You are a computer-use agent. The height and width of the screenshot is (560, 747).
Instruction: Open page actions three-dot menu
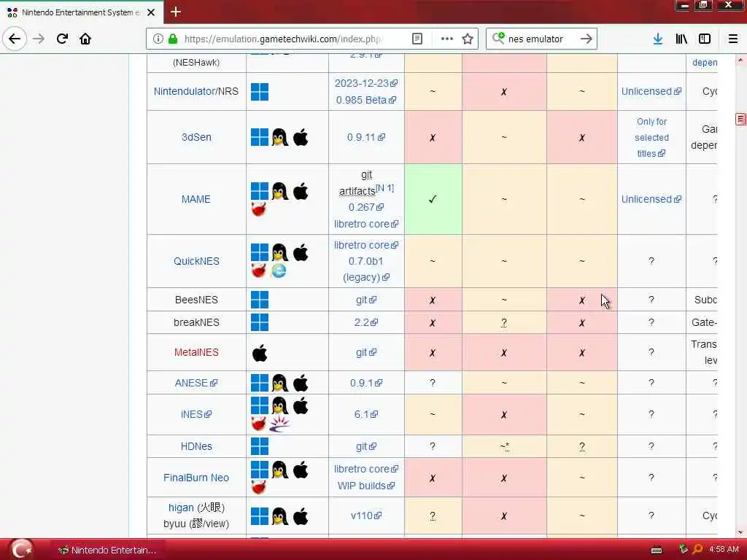click(447, 39)
